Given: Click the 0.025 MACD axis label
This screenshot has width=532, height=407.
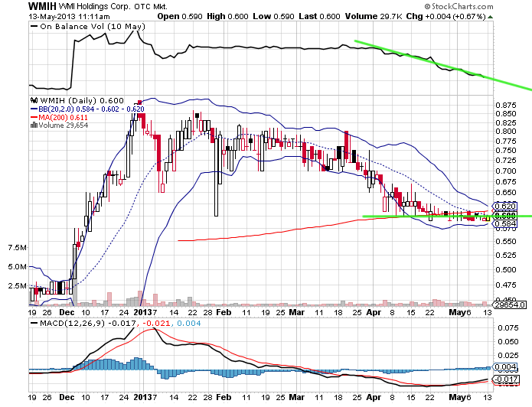Looking at the screenshot, I should point(508,356).
